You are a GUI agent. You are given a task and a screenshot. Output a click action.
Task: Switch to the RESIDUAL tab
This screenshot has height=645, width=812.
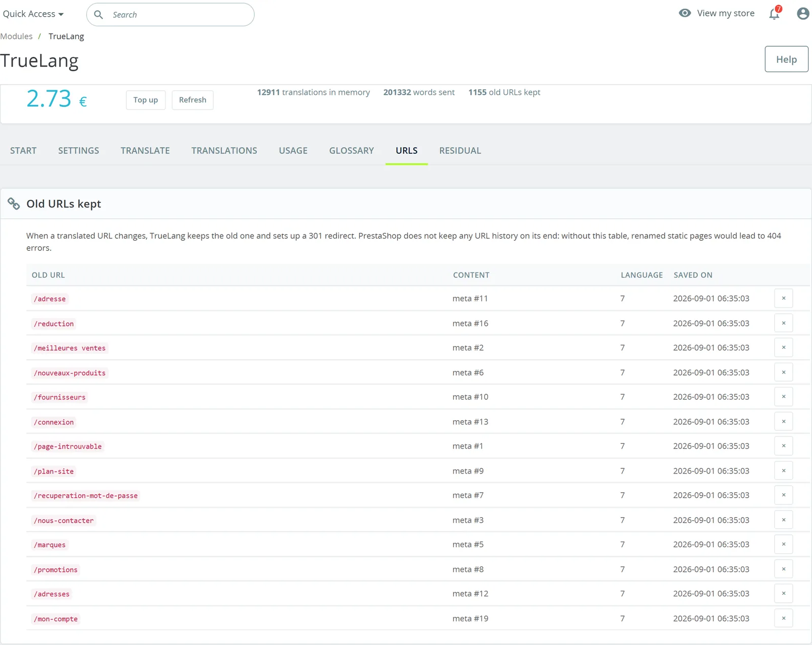pos(460,151)
